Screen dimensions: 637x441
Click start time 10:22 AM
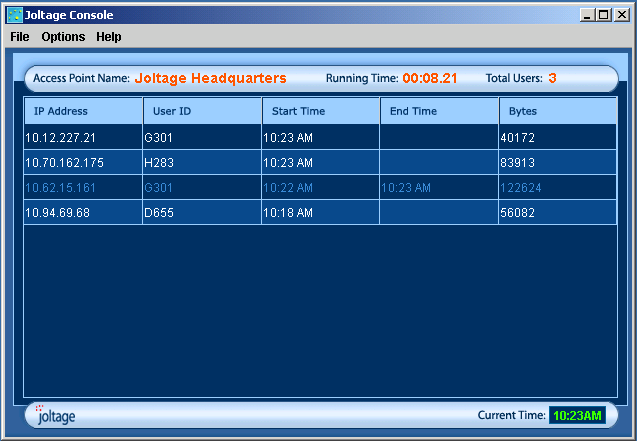(288, 188)
